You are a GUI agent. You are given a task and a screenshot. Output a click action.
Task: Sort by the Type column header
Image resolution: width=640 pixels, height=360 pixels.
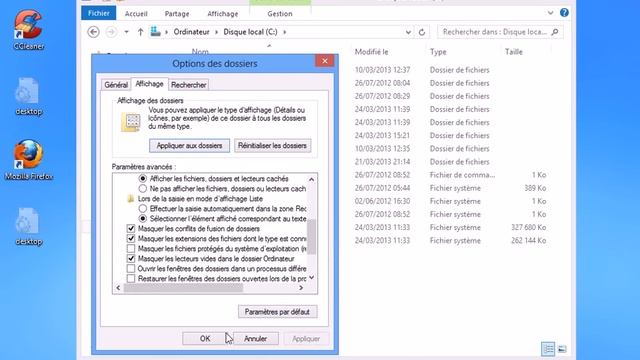(x=438, y=52)
